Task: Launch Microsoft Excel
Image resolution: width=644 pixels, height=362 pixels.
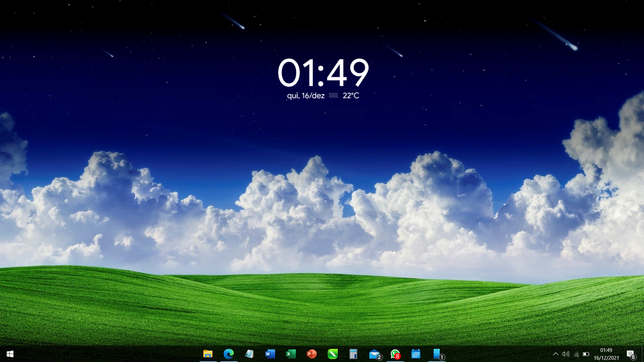Action: 291,354
